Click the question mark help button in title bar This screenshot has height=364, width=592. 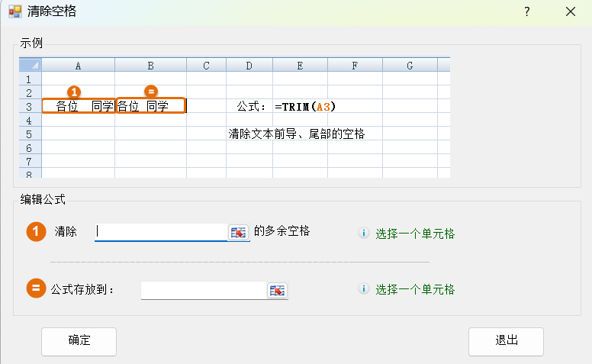526,11
